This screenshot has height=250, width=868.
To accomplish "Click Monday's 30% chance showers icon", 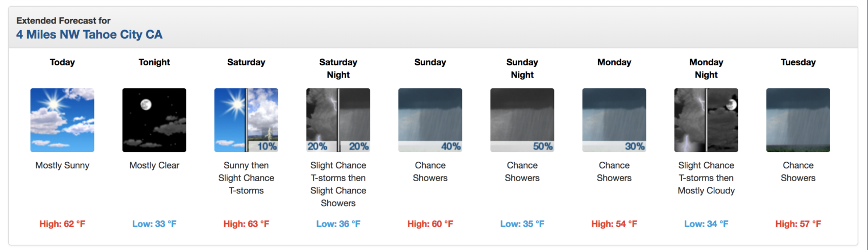I will click(x=614, y=120).
